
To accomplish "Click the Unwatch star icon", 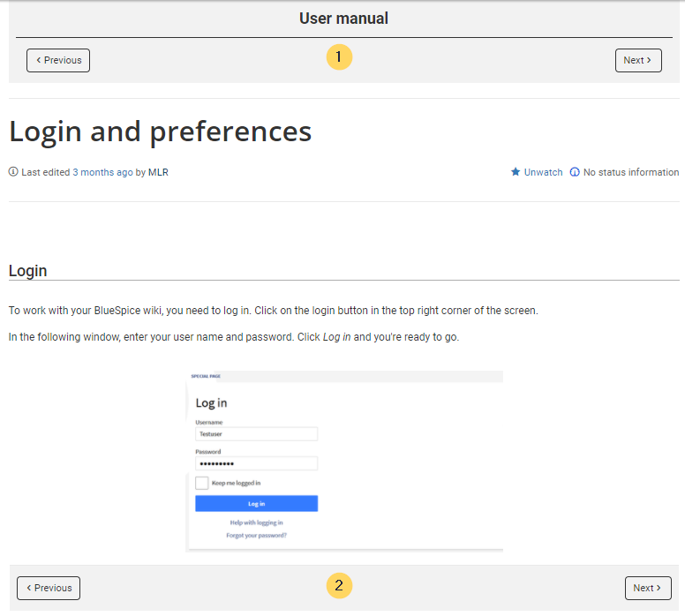I will (x=516, y=172).
